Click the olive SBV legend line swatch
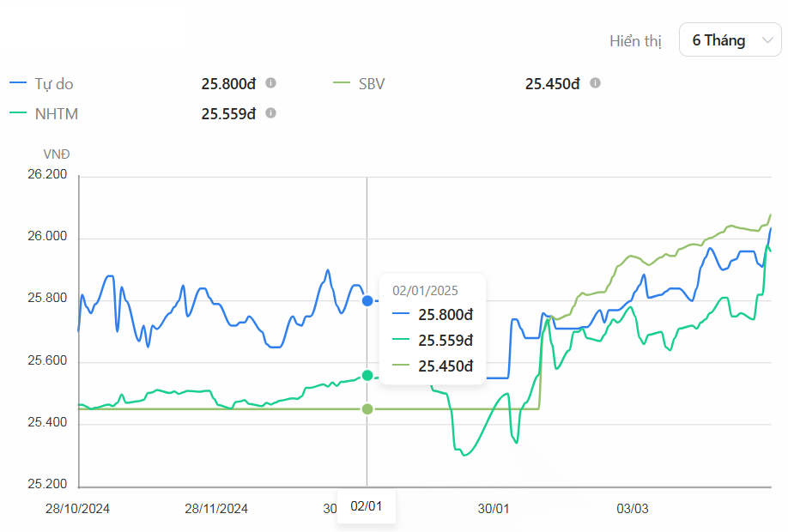 [x=342, y=84]
